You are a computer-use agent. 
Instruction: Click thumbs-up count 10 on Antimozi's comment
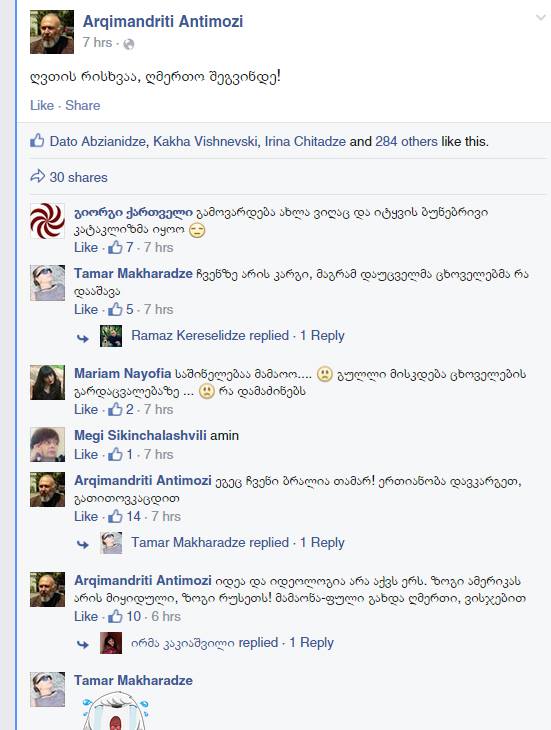coord(124,616)
